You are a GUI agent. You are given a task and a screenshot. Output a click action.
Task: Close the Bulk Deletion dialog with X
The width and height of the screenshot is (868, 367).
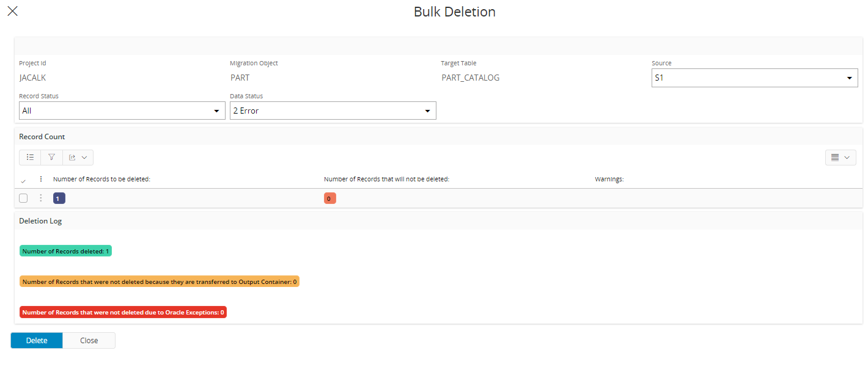point(12,11)
